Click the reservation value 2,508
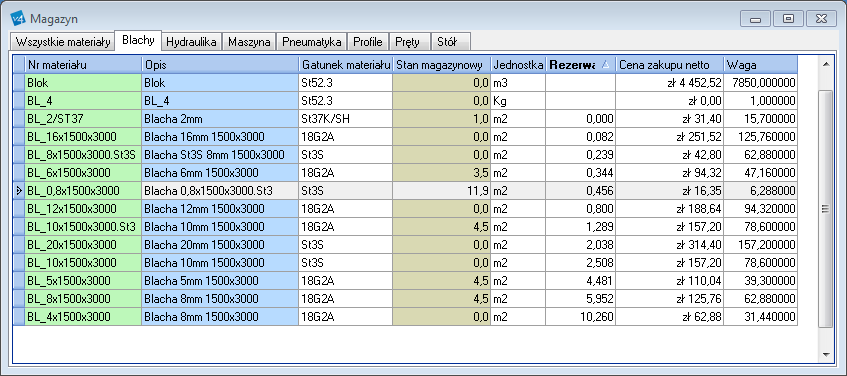Viewport: 847px width, 376px height. pyautogui.click(x=581, y=263)
